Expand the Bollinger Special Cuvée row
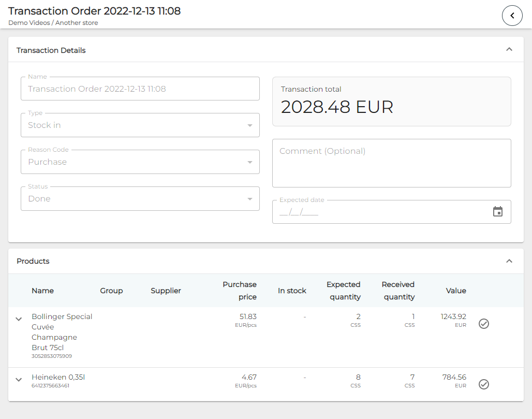The image size is (532, 419). coord(19,319)
